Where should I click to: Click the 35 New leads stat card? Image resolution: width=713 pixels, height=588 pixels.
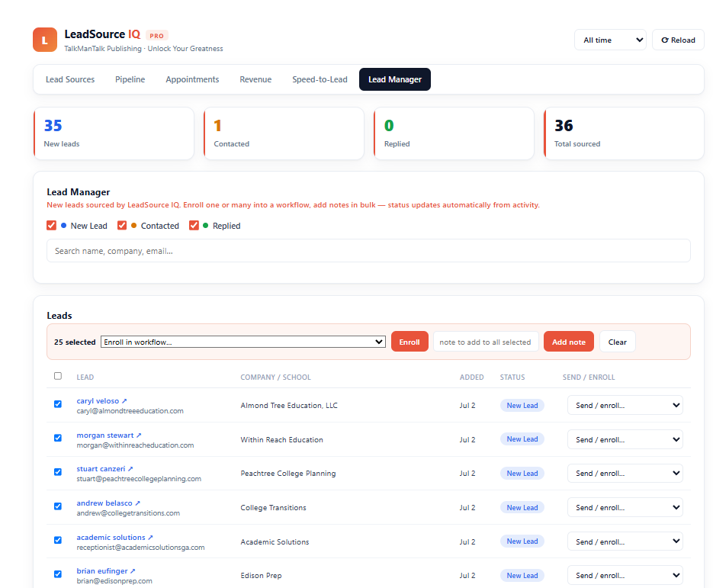[114, 133]
